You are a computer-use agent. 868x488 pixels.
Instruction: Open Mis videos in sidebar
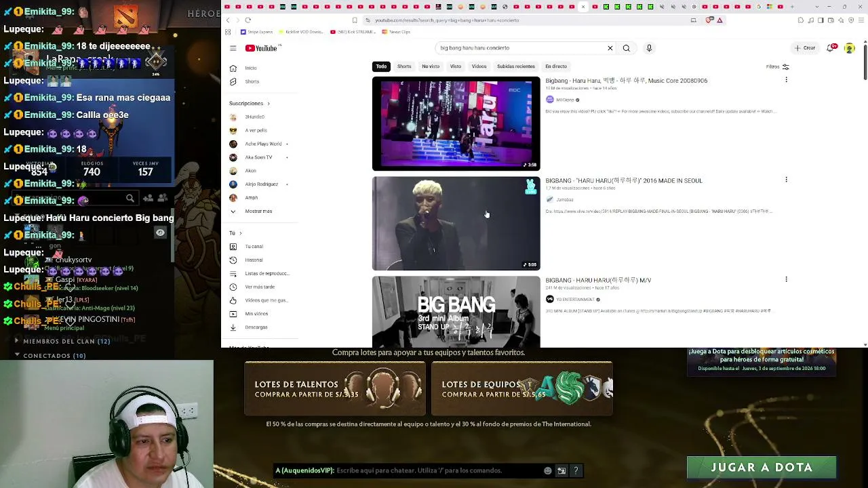pyautogui.click(x=256, y=314)
